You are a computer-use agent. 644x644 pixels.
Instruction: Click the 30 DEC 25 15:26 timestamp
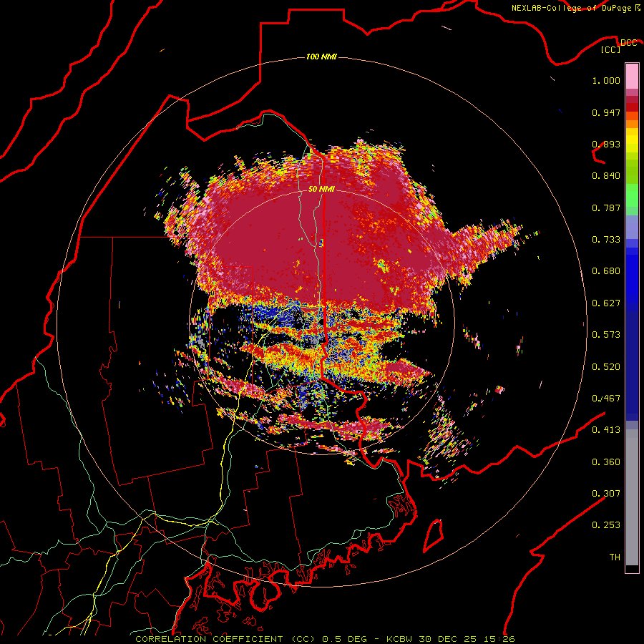click(x=467, y=639)
